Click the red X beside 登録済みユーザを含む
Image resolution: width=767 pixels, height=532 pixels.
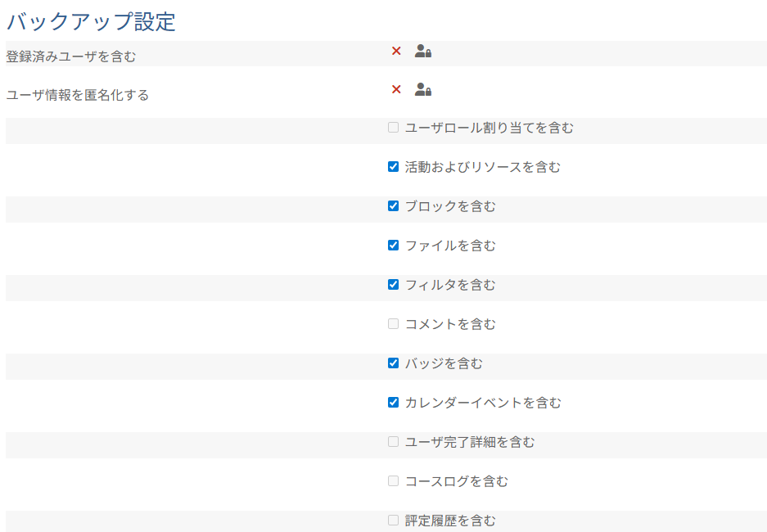pyautogui.click(x=396, y=51)
